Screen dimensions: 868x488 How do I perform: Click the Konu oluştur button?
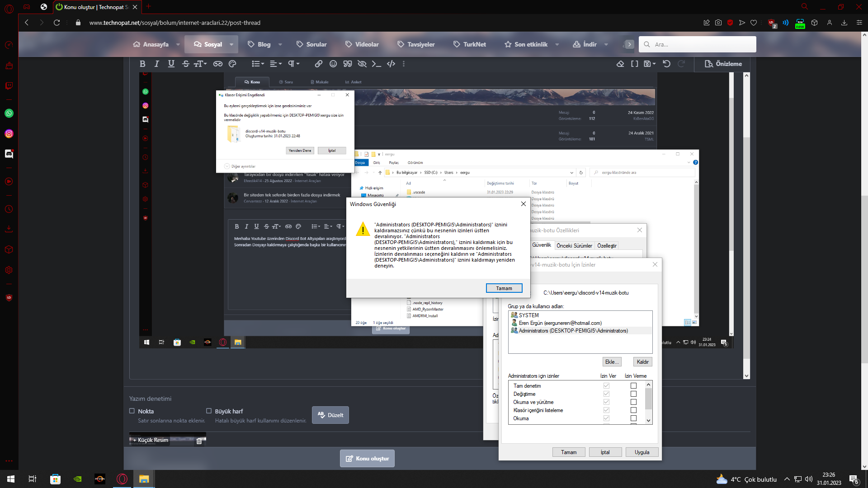pos(367,458)
